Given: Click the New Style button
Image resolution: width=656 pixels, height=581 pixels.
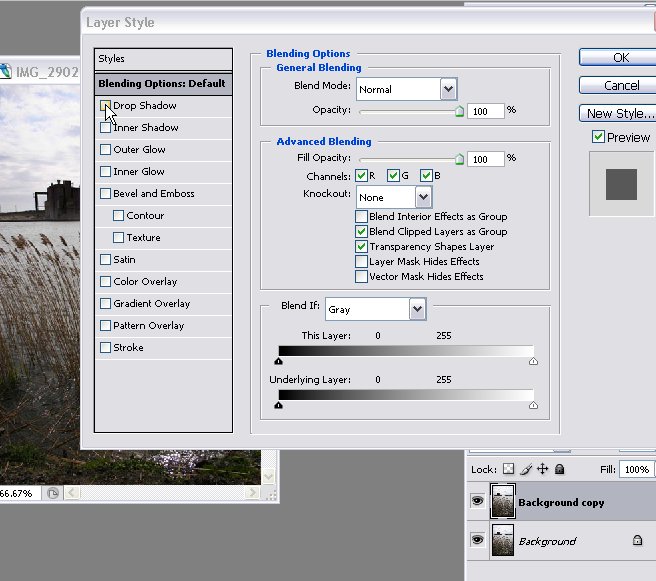Looking at the screenshot, I should [620, 113].
